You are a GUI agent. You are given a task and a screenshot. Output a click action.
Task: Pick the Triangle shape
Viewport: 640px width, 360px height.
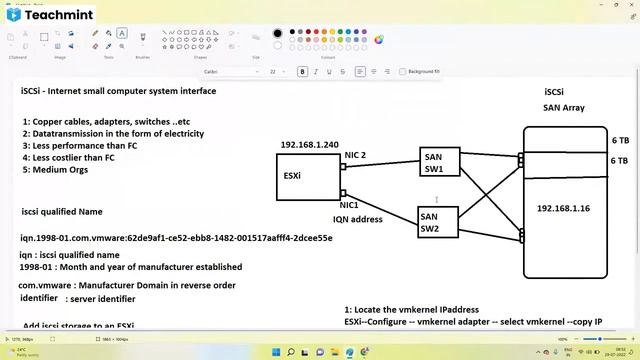209,32
